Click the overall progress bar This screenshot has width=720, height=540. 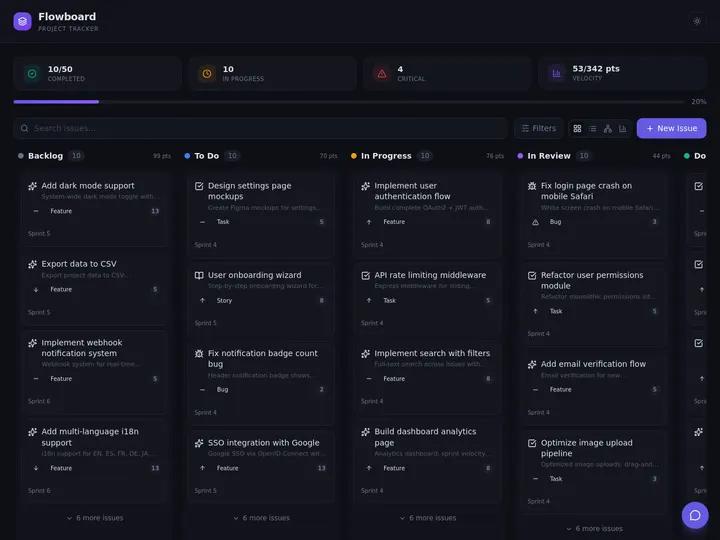coord(349,102)
